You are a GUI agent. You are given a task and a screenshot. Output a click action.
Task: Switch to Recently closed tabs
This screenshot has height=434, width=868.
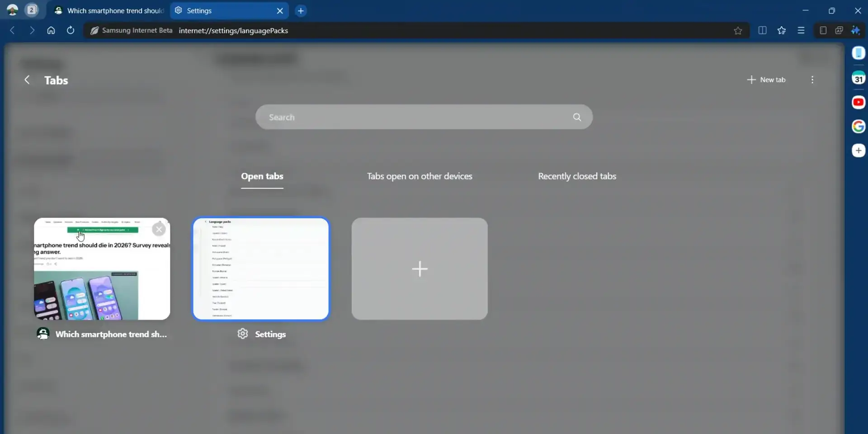pos(577,176)
